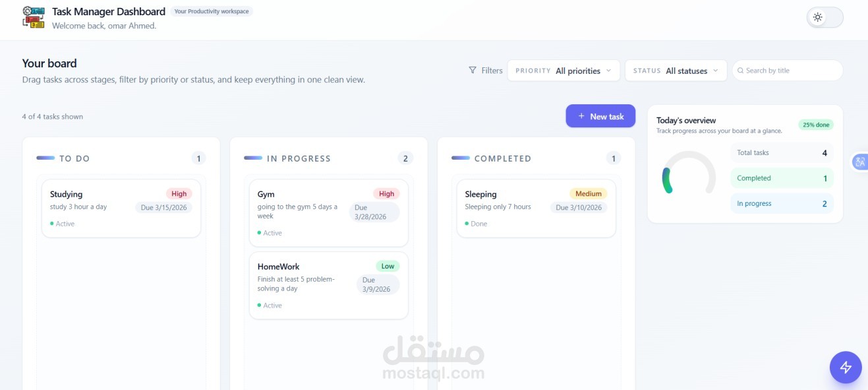This screenshot has height=390, width=868.
Task: Click the Total tasks overview row
Action: pos(782,152)
